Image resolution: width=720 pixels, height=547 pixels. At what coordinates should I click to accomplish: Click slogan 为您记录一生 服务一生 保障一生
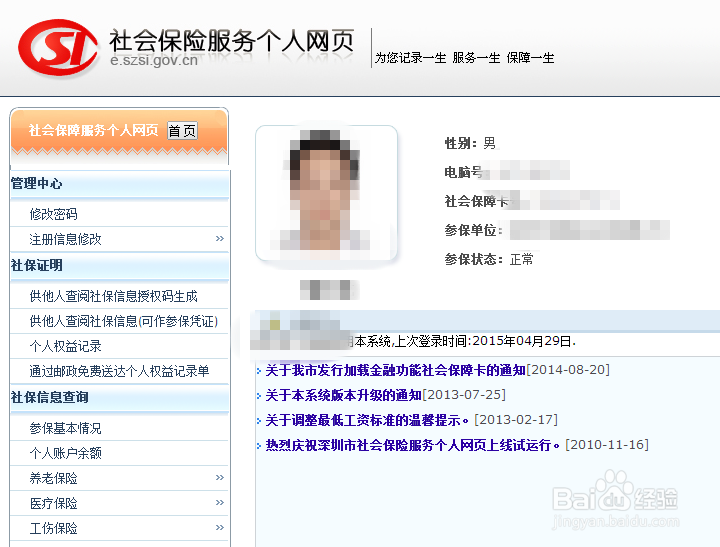click(465, 58)
